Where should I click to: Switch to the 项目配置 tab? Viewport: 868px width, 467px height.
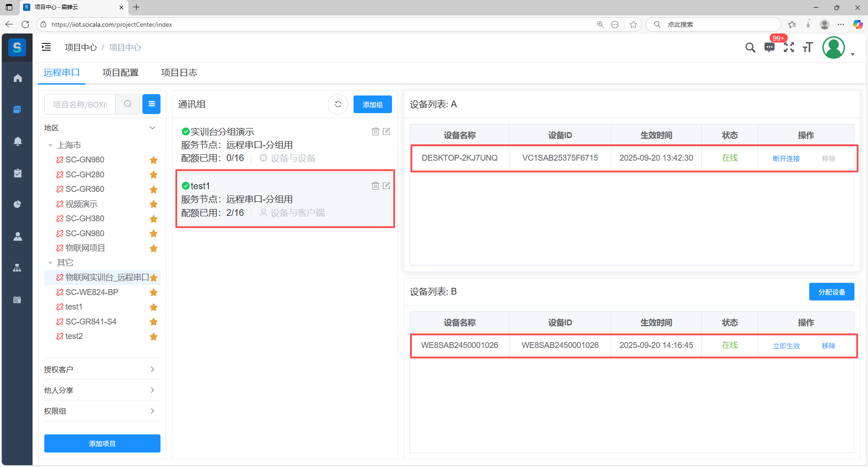tap(120, 72)
